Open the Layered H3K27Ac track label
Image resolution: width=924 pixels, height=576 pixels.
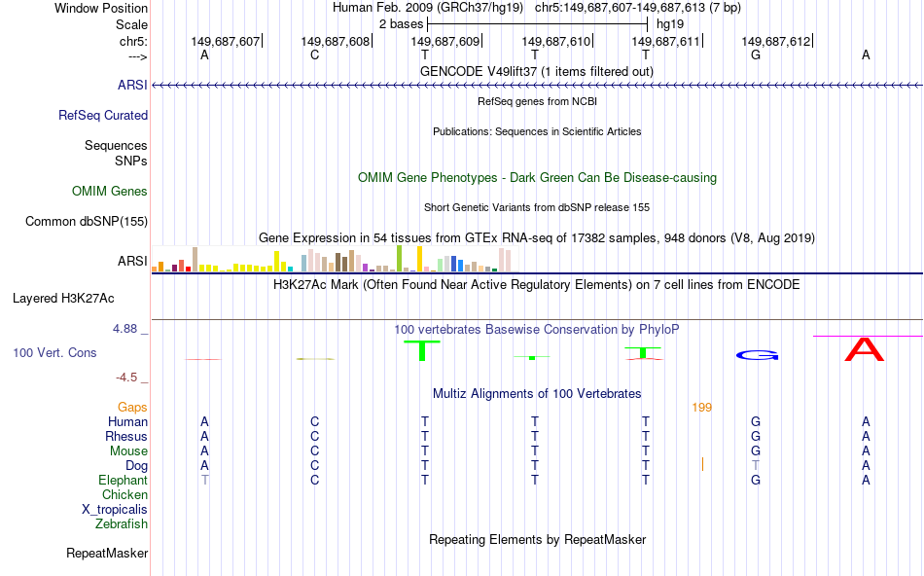click(x=63, y=299)
